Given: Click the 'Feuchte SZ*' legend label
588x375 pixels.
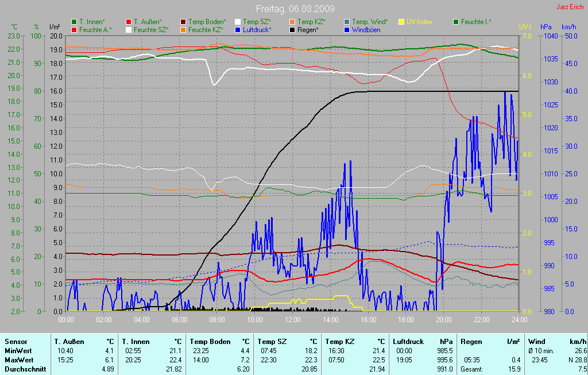Looking at the screenshot, I should pos(151,30).
